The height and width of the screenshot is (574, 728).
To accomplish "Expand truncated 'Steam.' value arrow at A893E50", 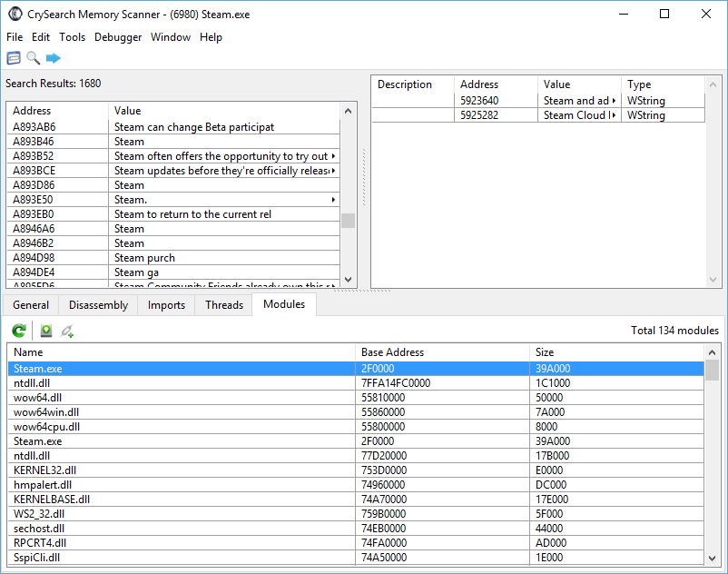I will (333, 200).
